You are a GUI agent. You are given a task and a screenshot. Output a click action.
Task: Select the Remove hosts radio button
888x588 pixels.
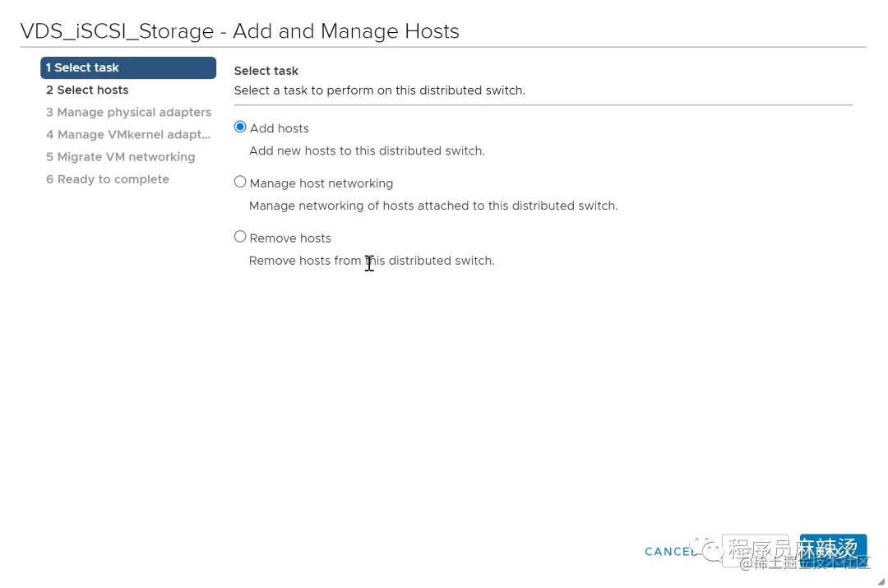pos(240,237)
